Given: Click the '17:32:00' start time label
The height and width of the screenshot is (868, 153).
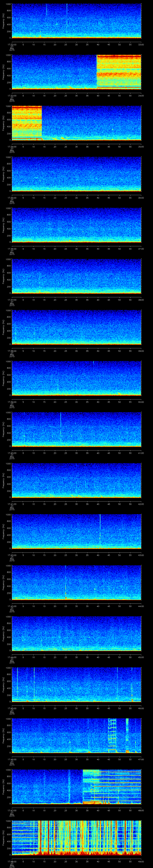Looking at the screenshot, I should point(12,44).
